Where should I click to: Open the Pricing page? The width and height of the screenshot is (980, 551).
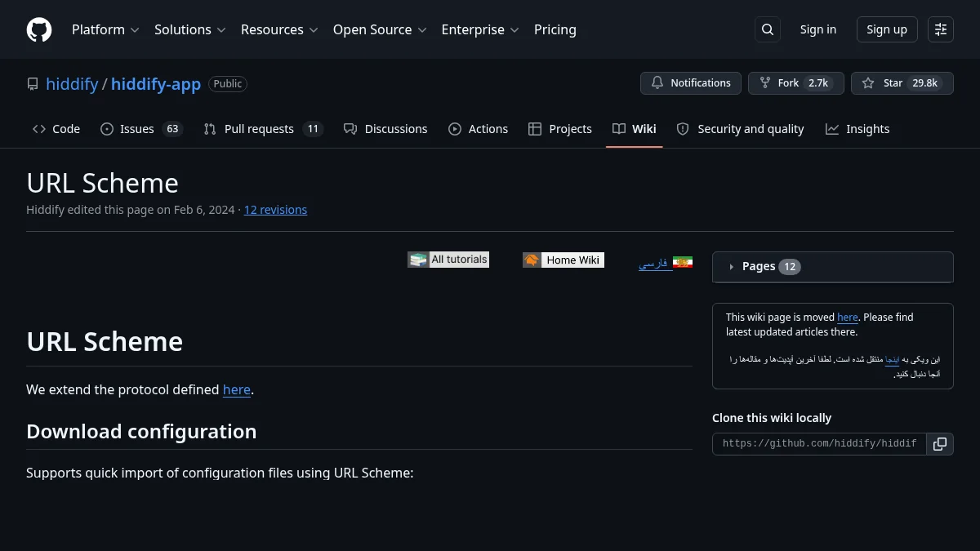555,29
